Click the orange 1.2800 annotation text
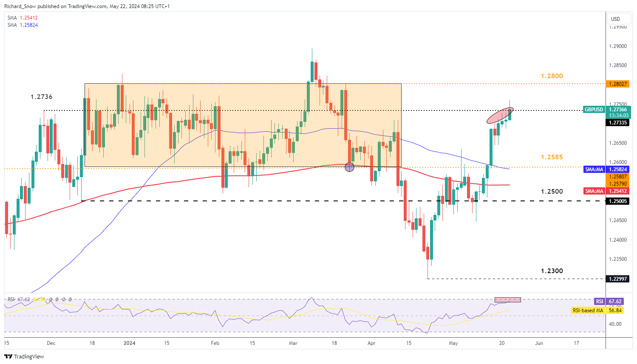This screenshot has width=637, height=364. point(552,76)
